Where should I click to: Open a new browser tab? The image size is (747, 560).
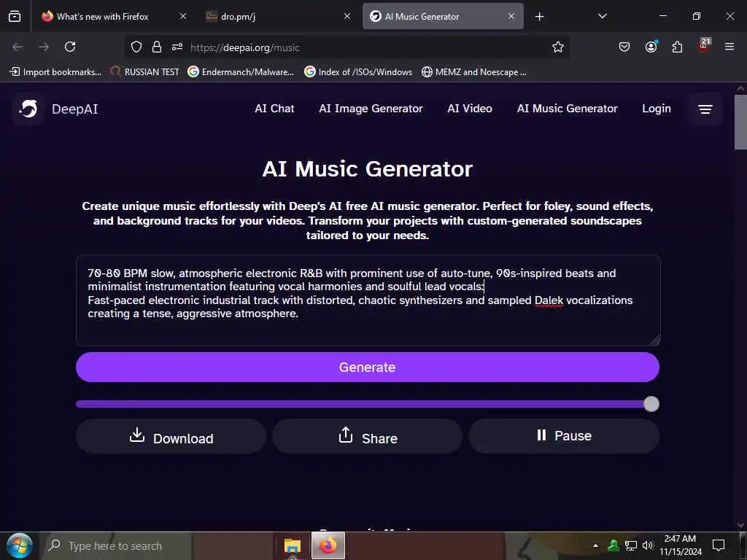pos(539,17)
